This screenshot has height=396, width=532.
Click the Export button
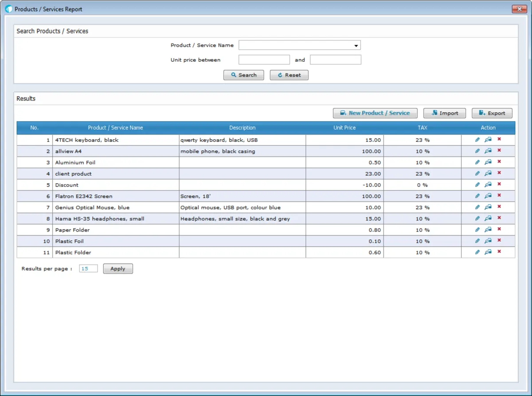click(492, 113)
